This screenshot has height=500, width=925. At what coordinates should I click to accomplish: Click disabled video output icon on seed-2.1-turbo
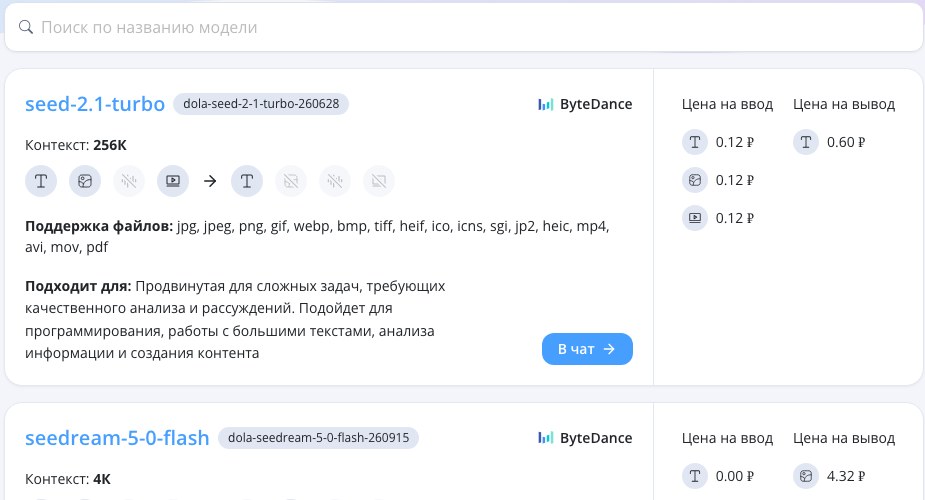coord(379,181)
